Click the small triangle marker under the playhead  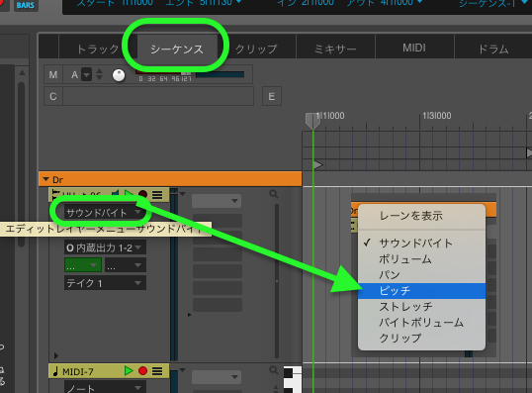coord(318,164)
